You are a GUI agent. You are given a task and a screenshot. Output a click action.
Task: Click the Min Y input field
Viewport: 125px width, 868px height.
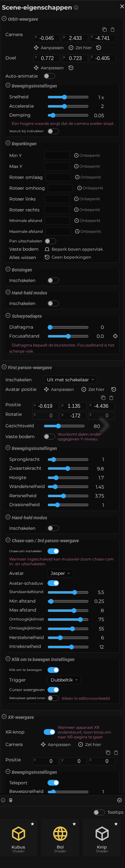57,155
